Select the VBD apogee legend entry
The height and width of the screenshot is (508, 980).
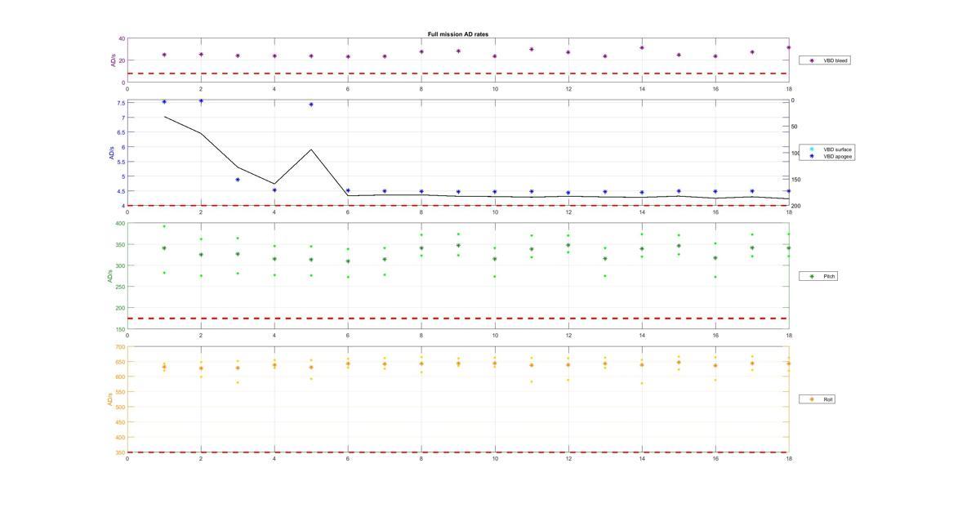coord(829,156)
